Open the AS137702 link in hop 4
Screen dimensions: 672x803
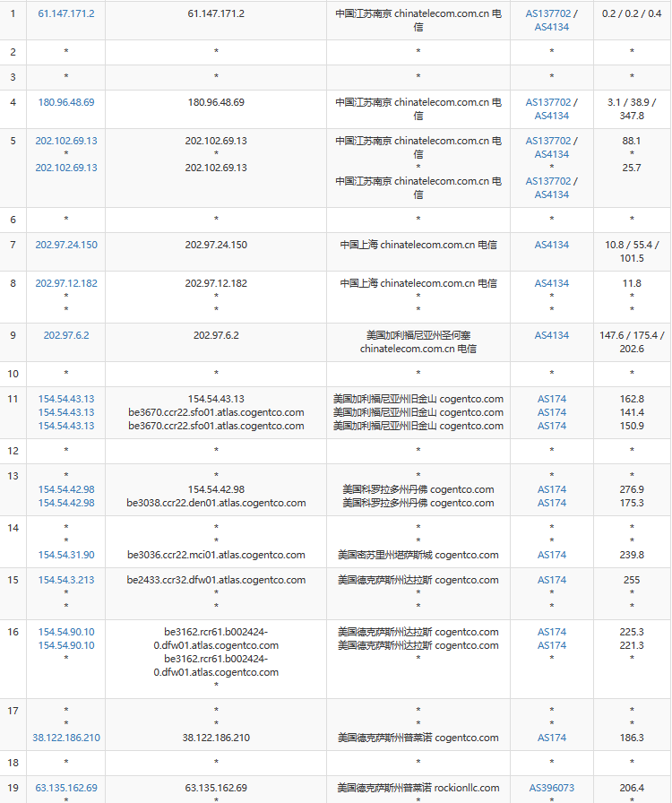(548, 102)
